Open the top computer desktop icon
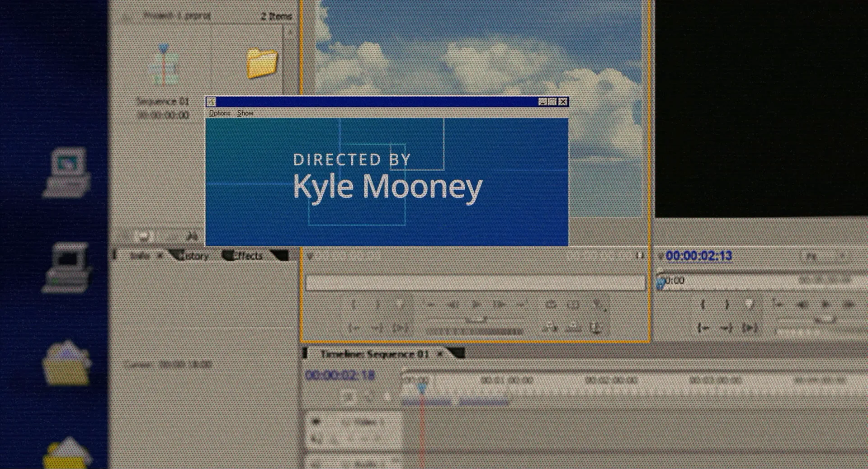 tap(67, 173)
